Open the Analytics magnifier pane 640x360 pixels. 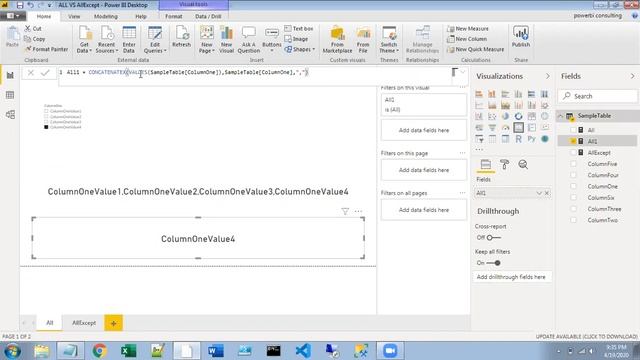click(523, 164)
